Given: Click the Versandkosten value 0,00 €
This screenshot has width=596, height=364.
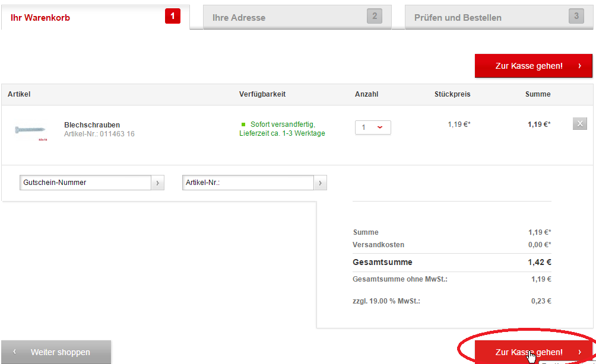Looking at the screenshot, I should click(540, 245).
